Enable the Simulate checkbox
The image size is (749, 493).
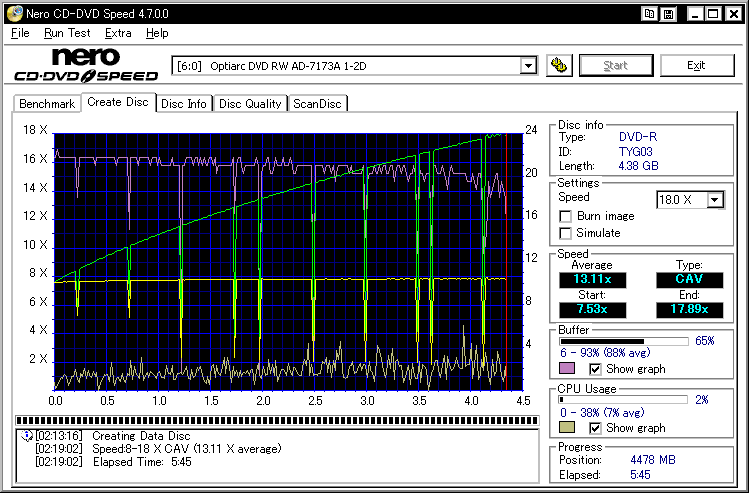pyautogui.click(x=566, y=233)
